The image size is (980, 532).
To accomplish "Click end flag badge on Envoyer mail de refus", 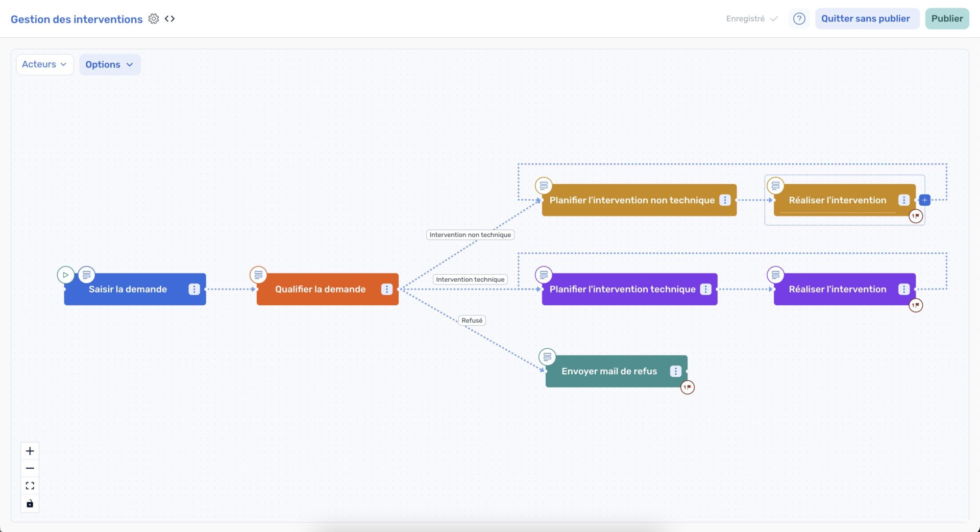I will [688, 388].
